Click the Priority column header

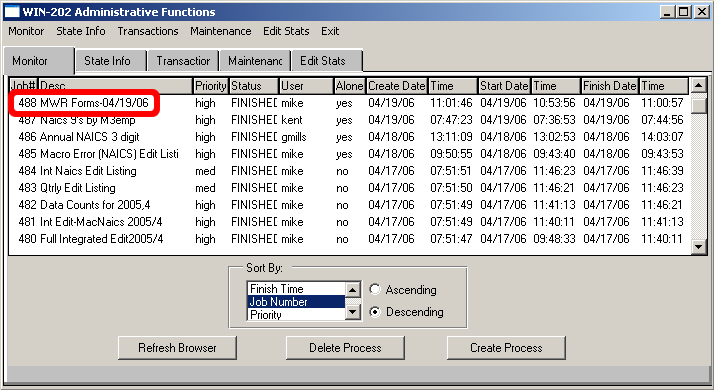[x=211, y=86]
